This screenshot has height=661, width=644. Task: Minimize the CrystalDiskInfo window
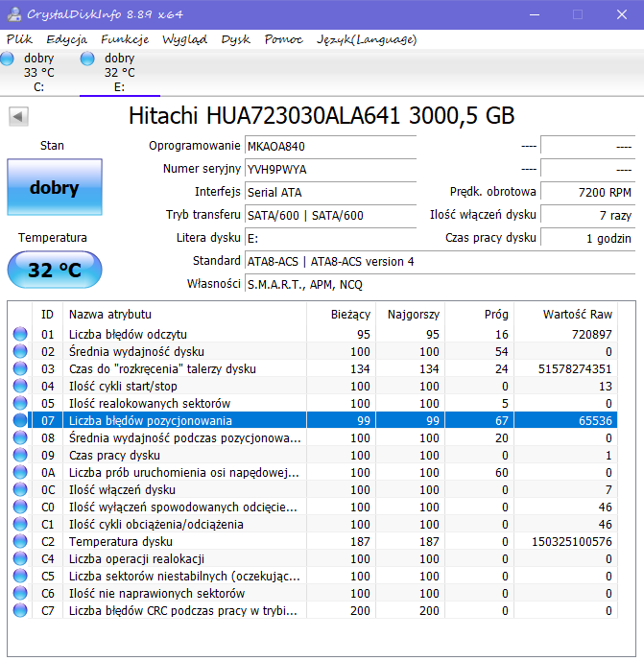pyautogui.click(x=535, y=14)
